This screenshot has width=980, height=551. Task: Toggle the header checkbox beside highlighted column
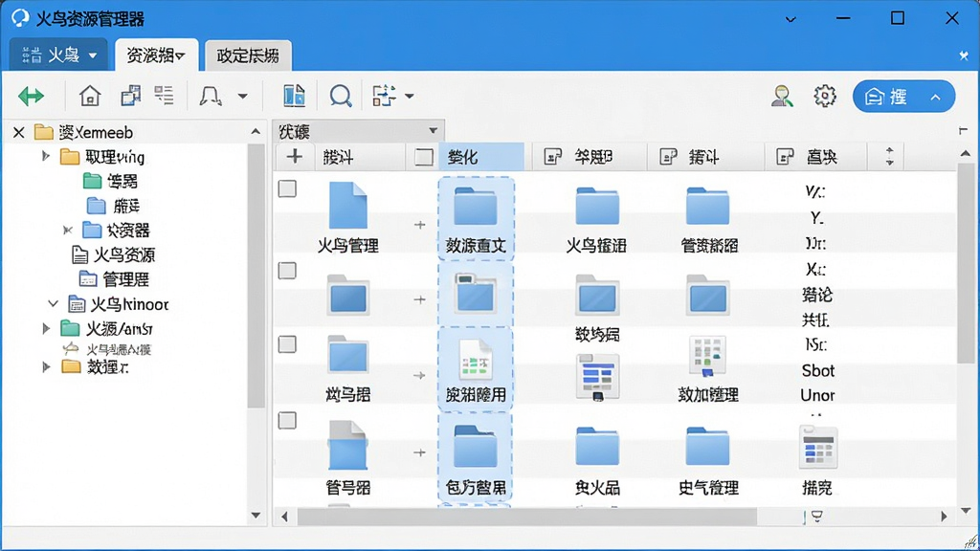pyautogui.click(x=424, y=157)
